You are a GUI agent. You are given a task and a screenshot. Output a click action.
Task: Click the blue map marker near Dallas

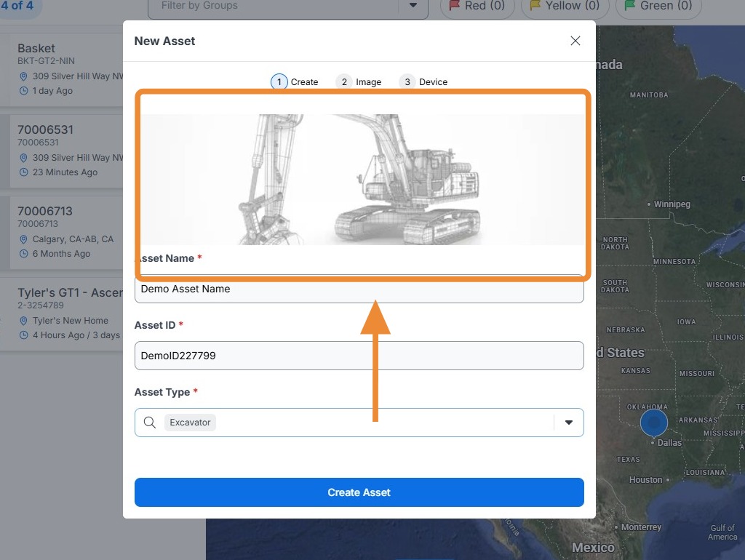(x=654, y=423)
